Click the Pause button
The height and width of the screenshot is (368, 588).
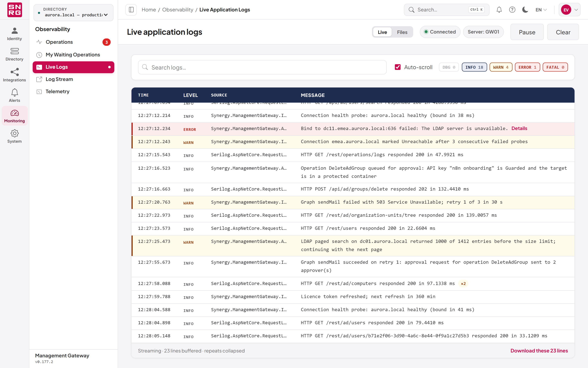click(x=527, y=32)
